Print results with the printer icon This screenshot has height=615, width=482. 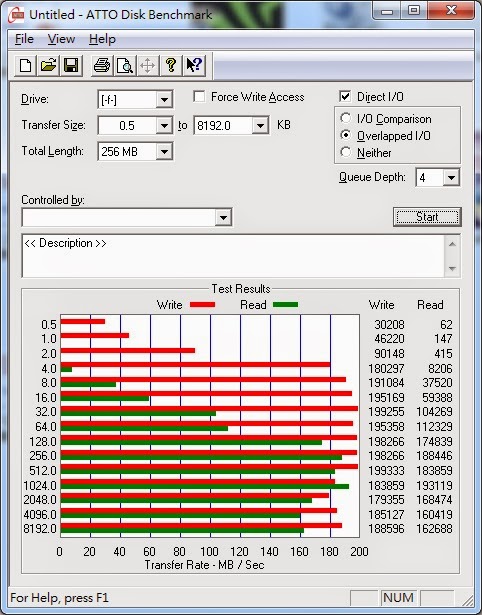click(102, 65)
